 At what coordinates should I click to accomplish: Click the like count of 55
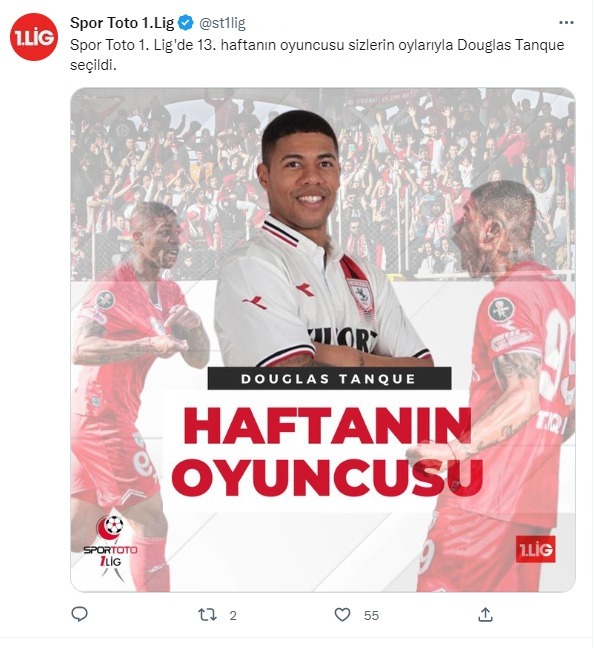coord(371,616)
